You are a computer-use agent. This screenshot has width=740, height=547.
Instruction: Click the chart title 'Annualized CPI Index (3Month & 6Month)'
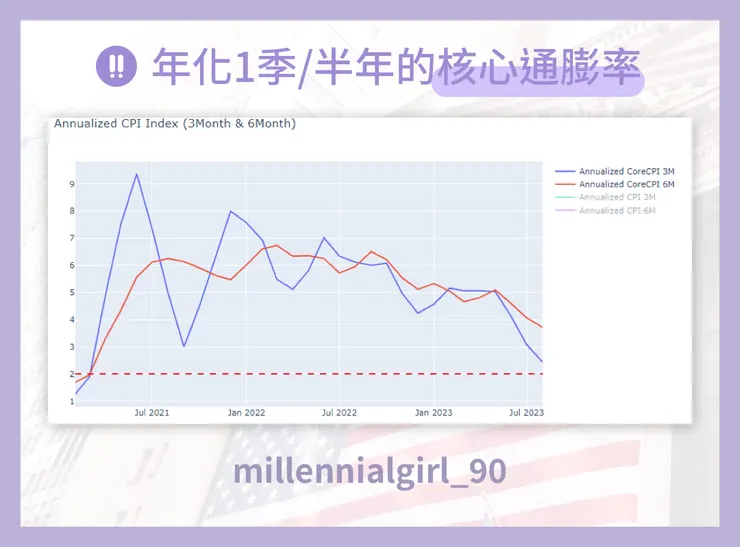tap(175, 124)
